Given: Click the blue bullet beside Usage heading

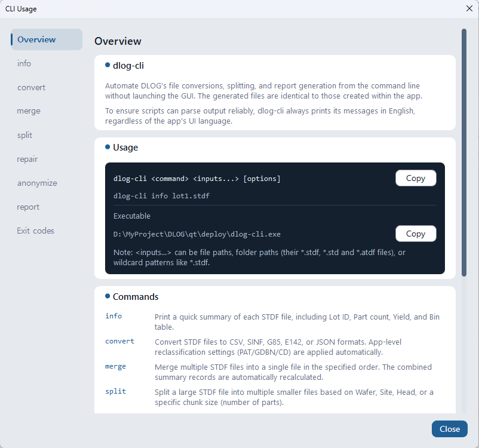Looking at the screenshot, I should (x=108, y=147).
